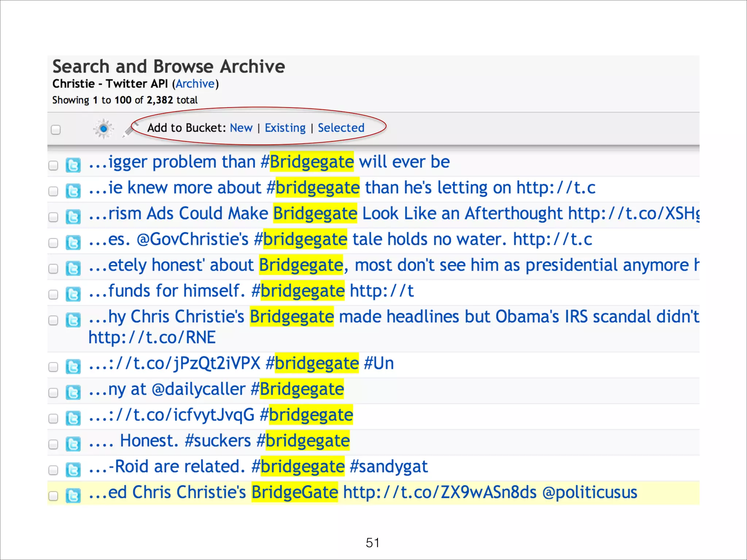Click Twitter icon on highlighted '@politicusus' row
This screenshot has height=560, width=747.
pyautogui.click(x=73, y=495)
